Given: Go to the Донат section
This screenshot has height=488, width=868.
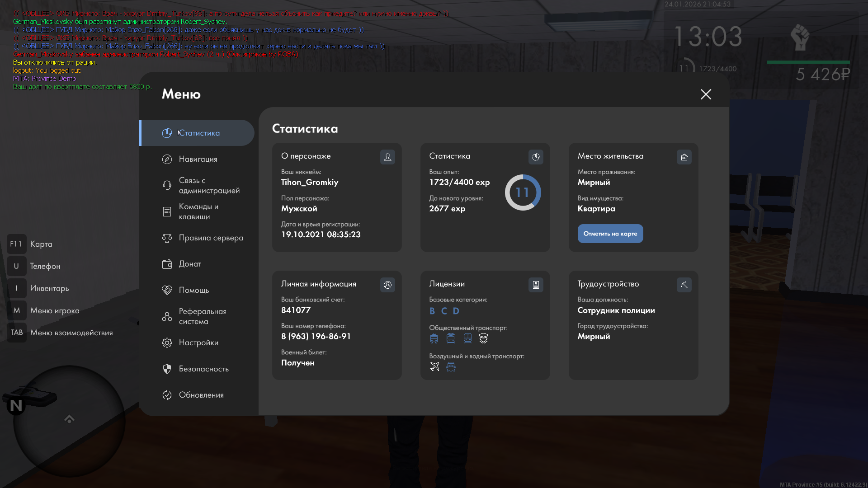Looking at the screenshot, I should [190, 264].
